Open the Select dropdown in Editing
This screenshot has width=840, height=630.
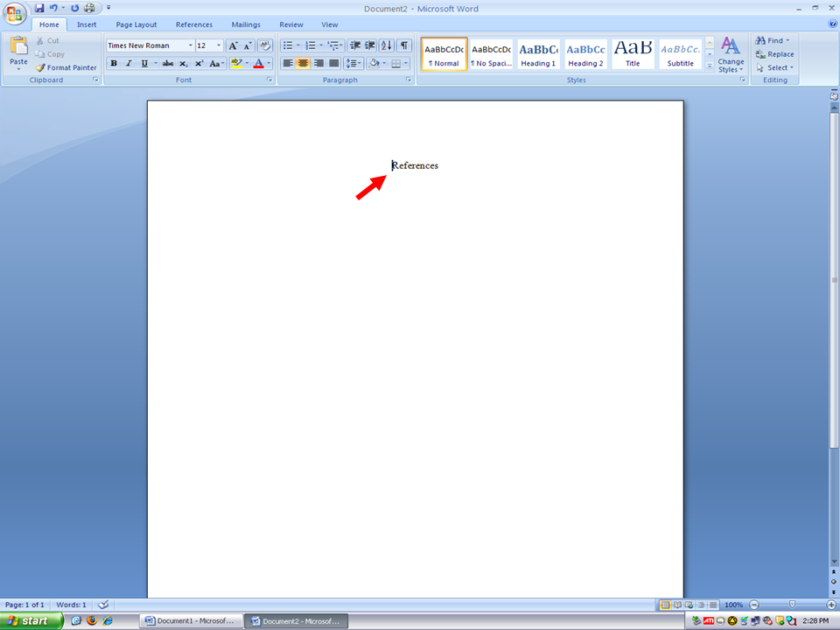(774, 67)
